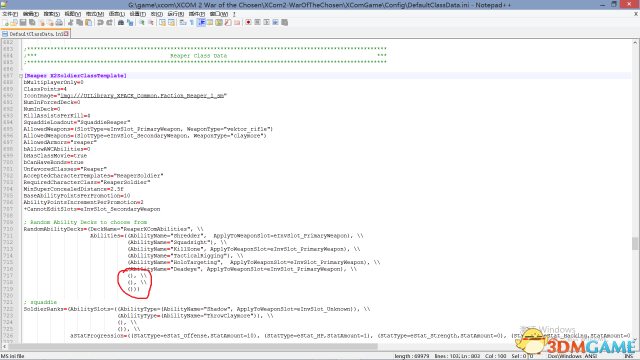
Task: Click the BaseAbilityPointsPerPromotion=10 line
Action: [x=77, y=196]
